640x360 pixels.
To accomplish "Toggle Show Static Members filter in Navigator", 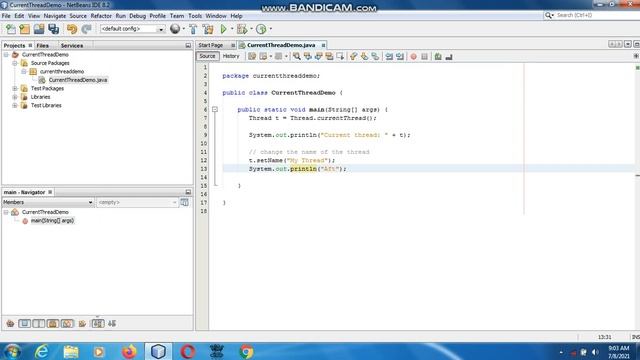I will click(x=39, y=324).
